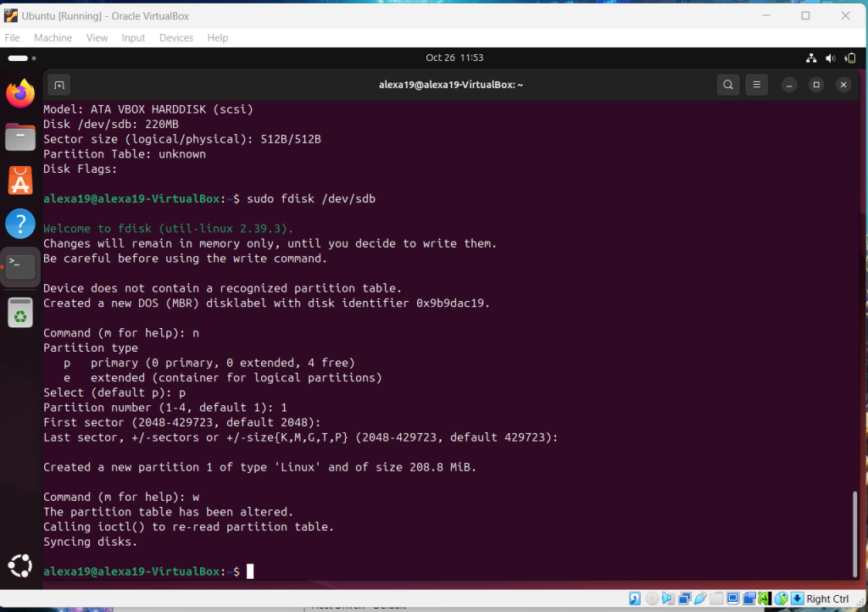Click the terminal prompt cursor area
The height and width of the screenshot is (612, 868).
[x=250, y=571]
